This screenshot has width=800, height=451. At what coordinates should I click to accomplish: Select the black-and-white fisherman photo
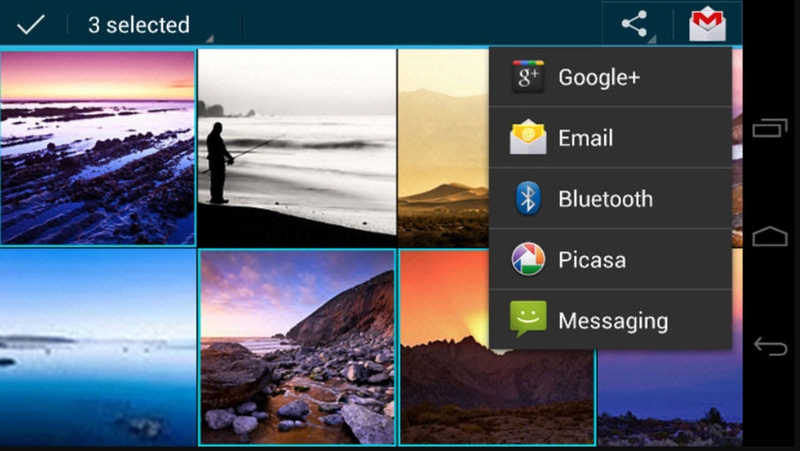point(297,148)
